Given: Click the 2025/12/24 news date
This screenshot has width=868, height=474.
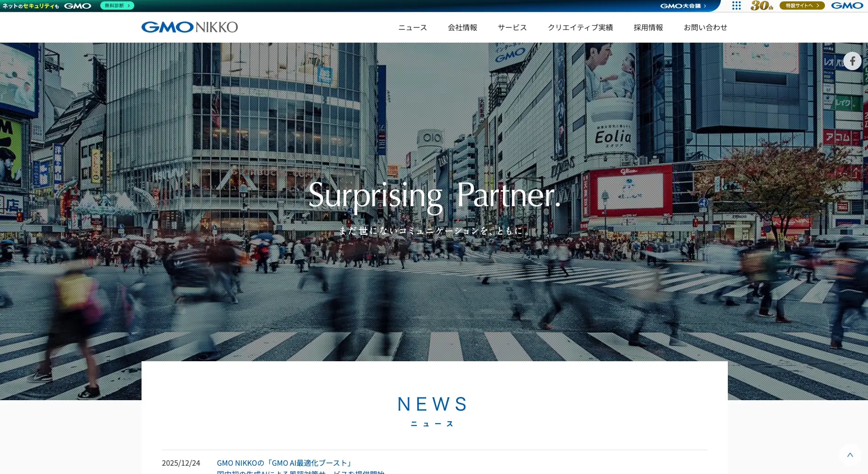Looking at the screenshot, I should pos(181,463).
